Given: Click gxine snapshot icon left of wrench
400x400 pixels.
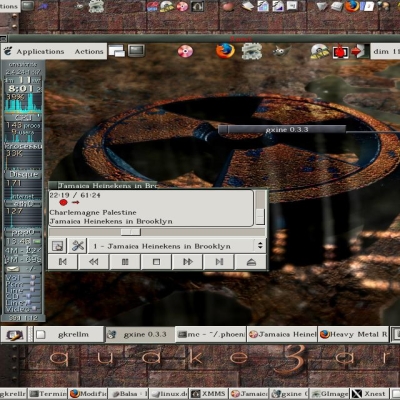Looking at the screenshot, I should [x=58, y=246].
